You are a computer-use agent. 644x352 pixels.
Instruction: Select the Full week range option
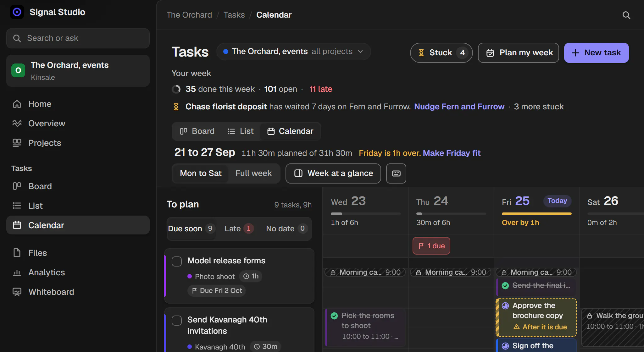[x=253, y=173]
